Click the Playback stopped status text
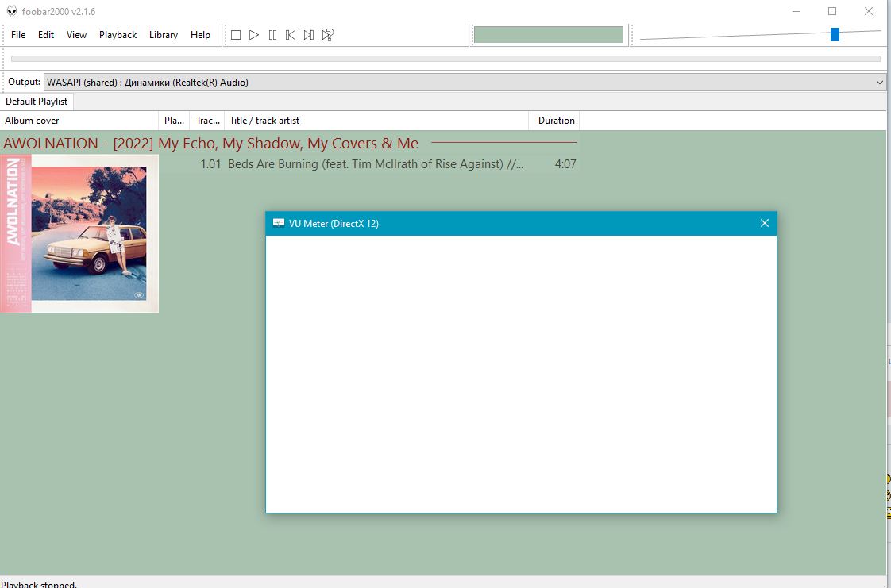The height and width of the screenshot is (588, 891). pyautogui.click(x=39, y=584)
